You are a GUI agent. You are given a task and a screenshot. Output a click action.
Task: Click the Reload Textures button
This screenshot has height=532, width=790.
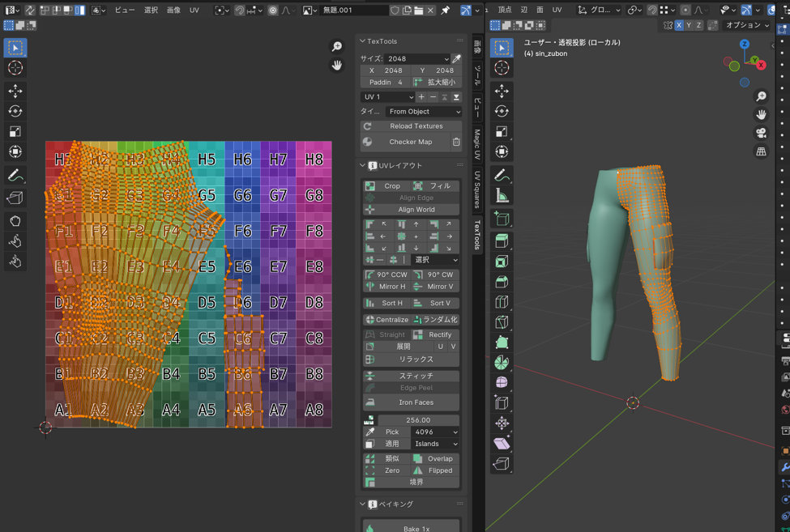click(416, 126)
